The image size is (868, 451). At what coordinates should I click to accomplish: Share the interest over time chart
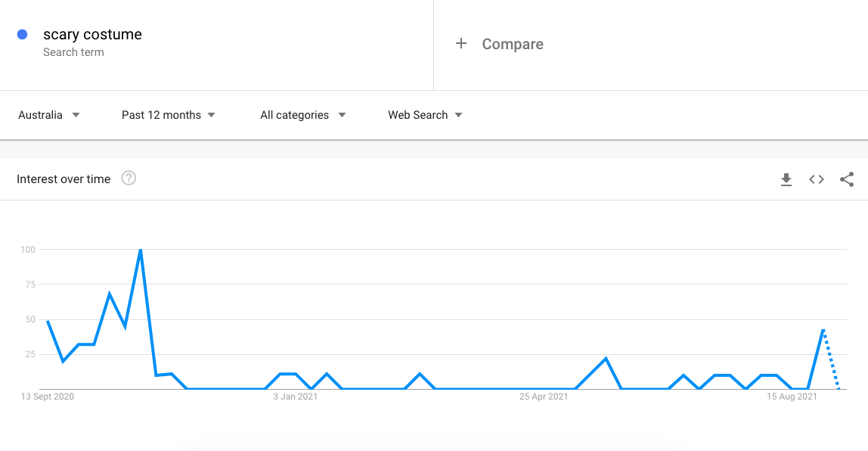(x=847, y=179)
